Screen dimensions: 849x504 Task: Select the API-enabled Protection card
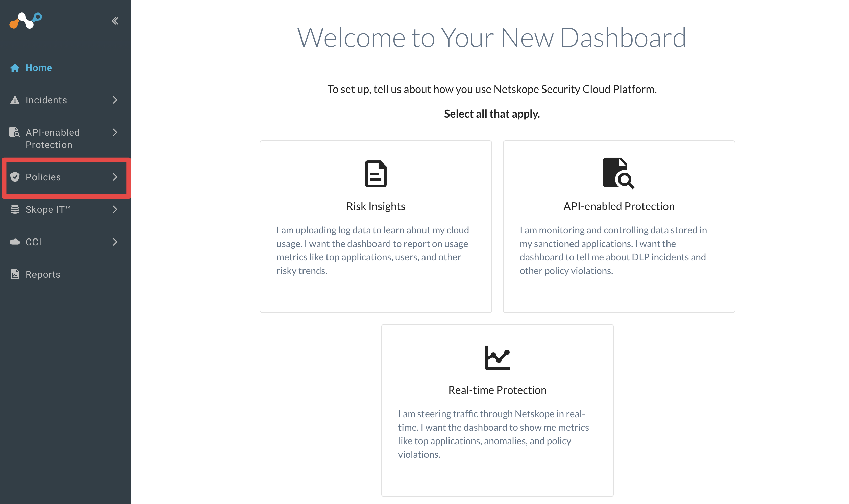618,226
